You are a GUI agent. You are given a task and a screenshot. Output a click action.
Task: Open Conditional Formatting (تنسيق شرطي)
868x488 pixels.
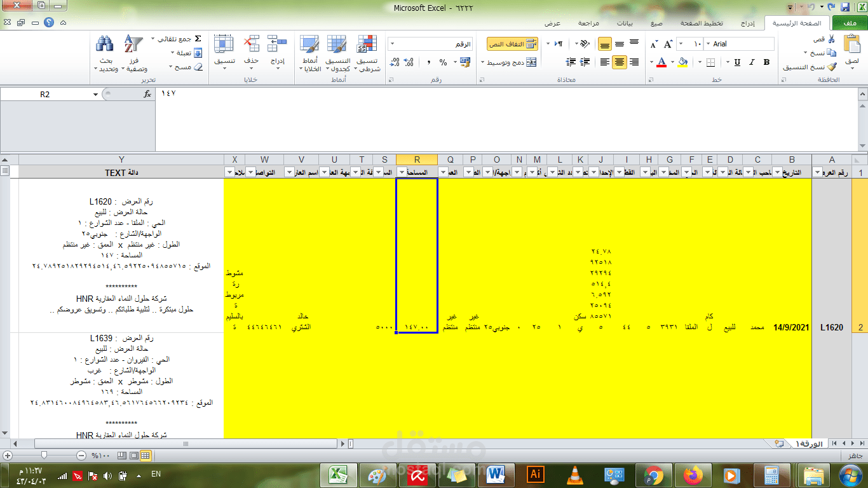[x=367, y=53]
